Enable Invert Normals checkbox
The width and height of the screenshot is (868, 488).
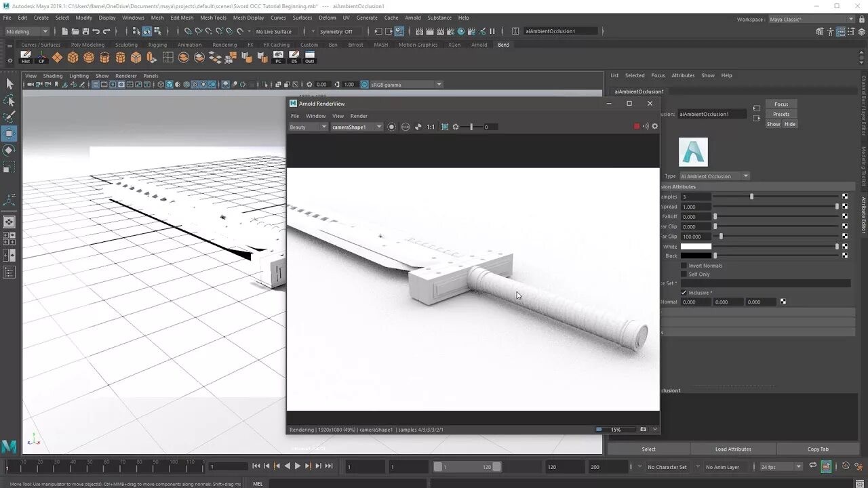point(684,265)
